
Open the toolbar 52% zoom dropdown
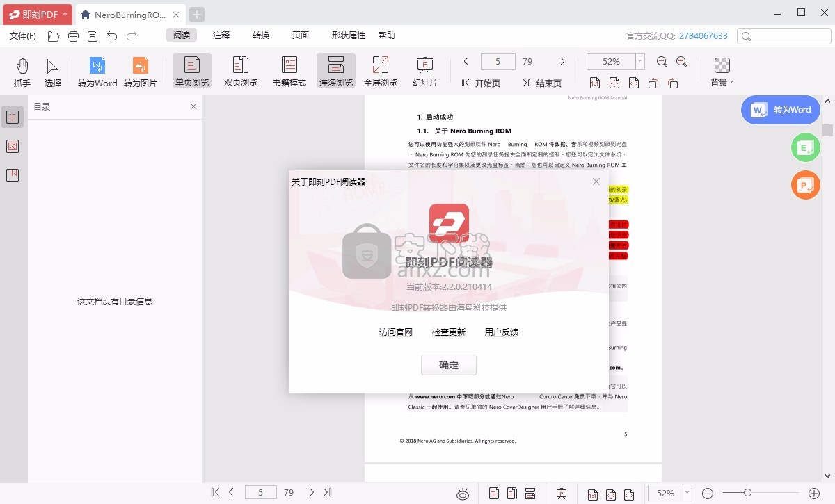point(640,62)
